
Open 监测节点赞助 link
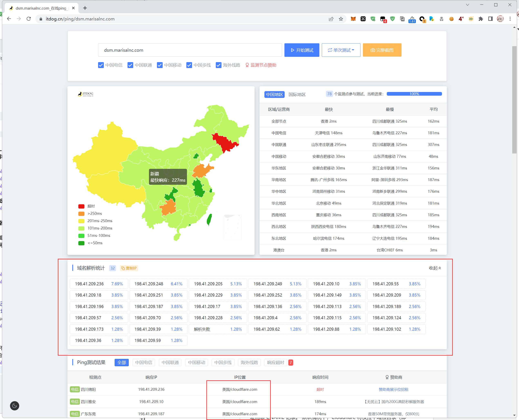tap(261, 65)
